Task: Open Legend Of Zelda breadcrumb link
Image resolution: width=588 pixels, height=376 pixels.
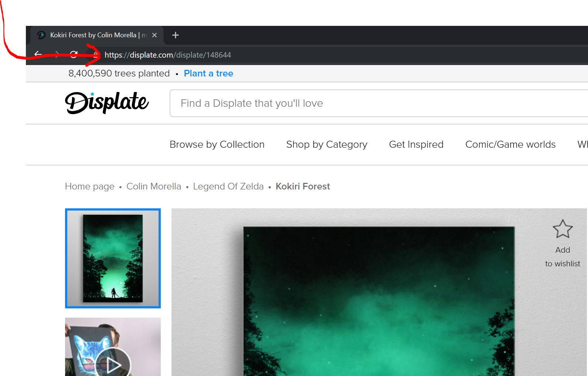Action: (x=228, y=187)
